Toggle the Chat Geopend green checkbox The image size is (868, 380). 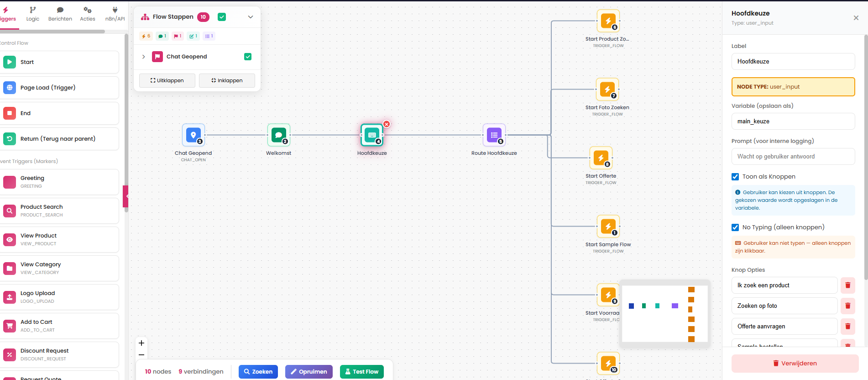tap(248, 57)
